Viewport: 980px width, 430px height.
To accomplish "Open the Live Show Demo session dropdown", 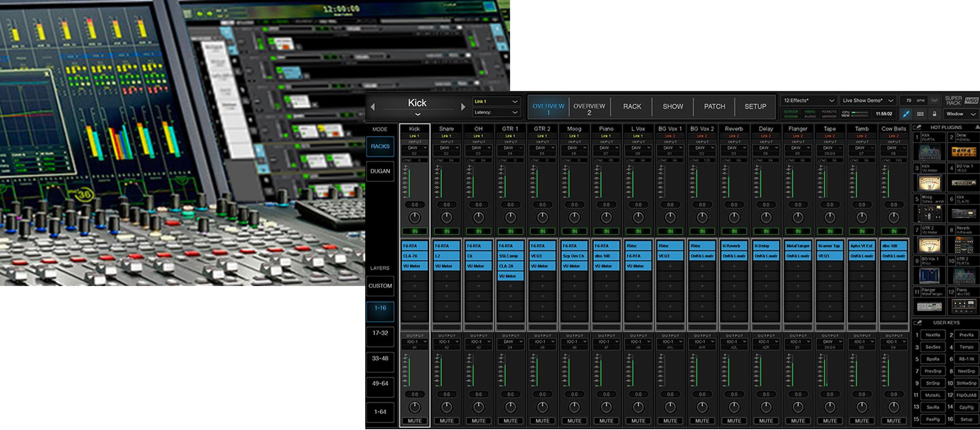I will [x=868, y=101].
